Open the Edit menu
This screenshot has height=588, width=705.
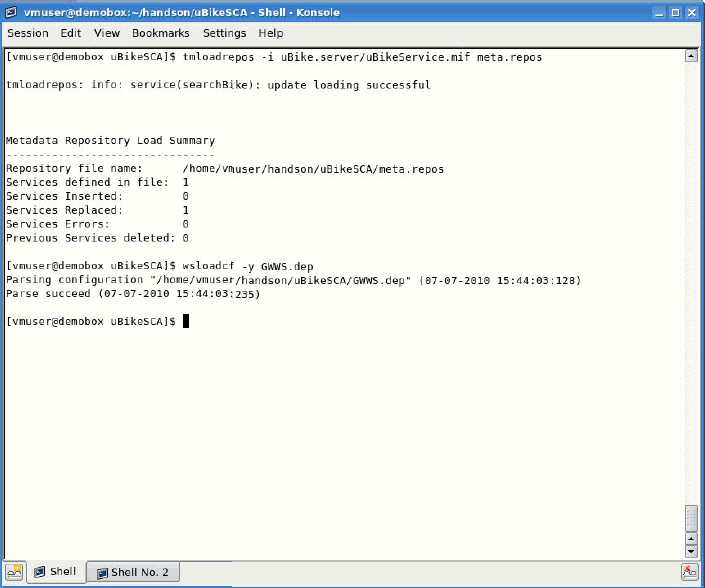[x=71, y=33]
